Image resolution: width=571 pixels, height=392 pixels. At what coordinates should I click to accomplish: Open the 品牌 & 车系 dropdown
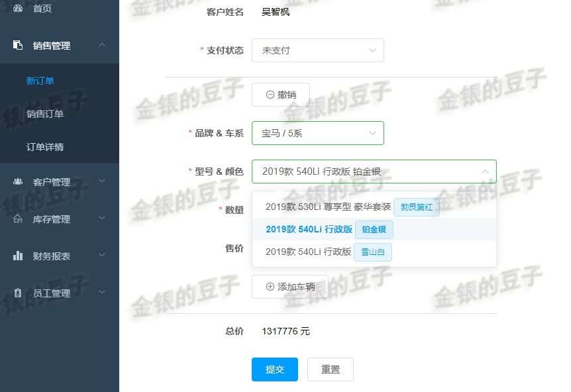[x=317, y=132]
